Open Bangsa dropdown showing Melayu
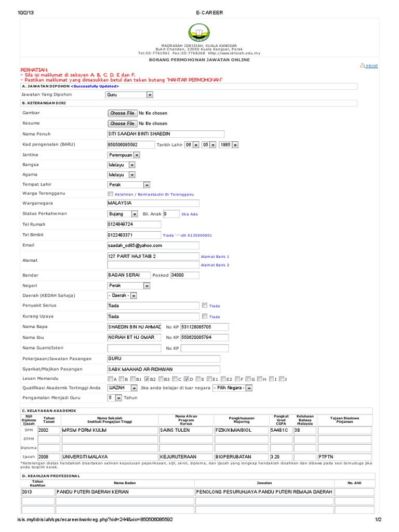This screenshot has width=399, height=532. click(121, 165)
